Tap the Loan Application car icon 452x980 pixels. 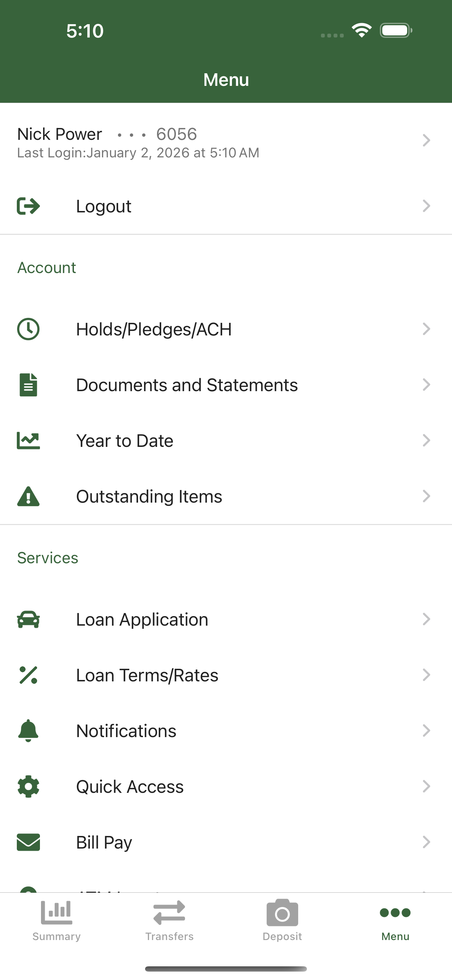point(28,619)
